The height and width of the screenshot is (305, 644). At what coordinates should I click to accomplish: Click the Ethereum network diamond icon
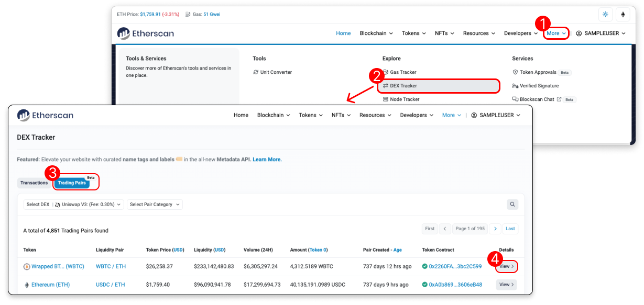point(623,14)
